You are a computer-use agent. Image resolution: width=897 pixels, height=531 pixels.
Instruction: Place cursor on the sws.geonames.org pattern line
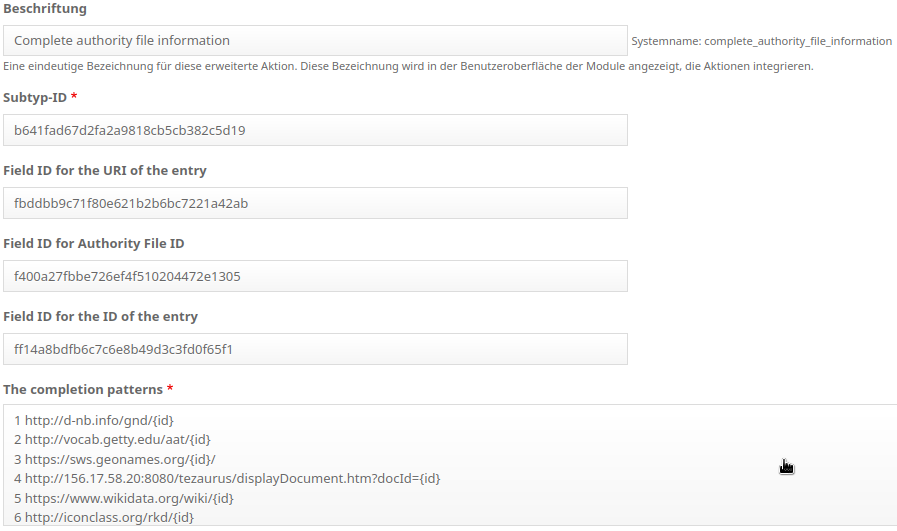pos(114,459)
